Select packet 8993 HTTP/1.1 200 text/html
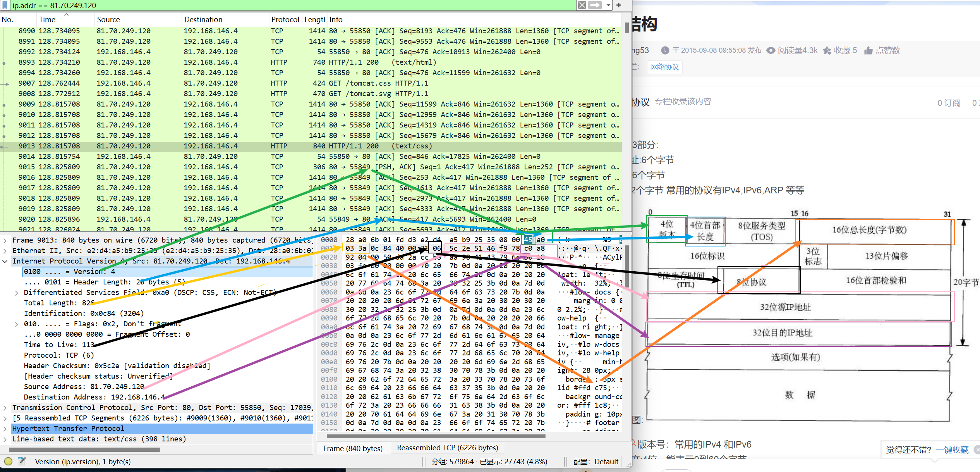Screen dimensions: 980x472 point(311,62)
